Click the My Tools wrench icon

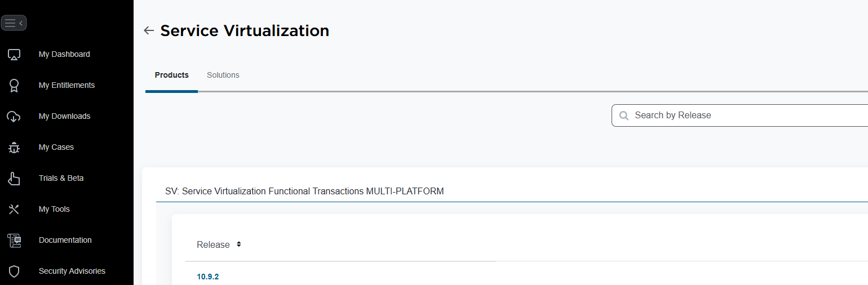pyautogui.click(x=14, y=210)
